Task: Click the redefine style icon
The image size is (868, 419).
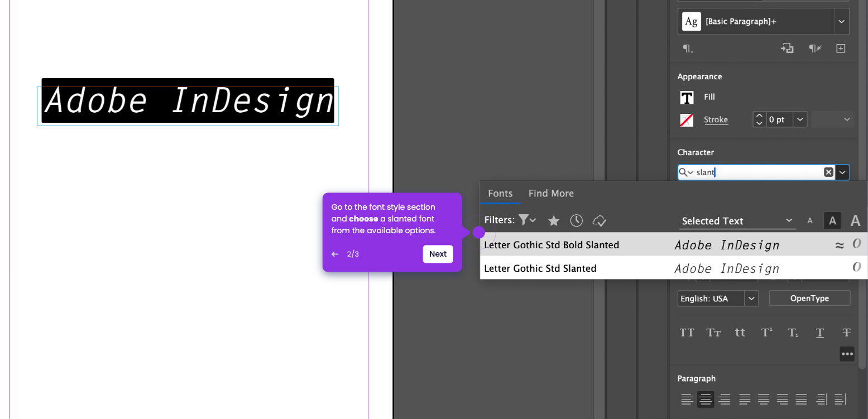Action: pos(787,49)
